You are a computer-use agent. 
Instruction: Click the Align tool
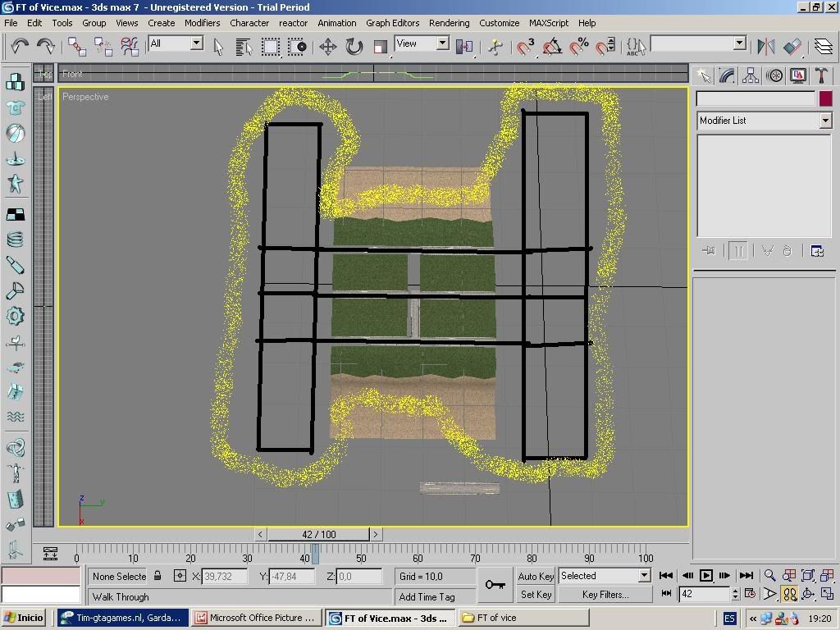point(792,47)
